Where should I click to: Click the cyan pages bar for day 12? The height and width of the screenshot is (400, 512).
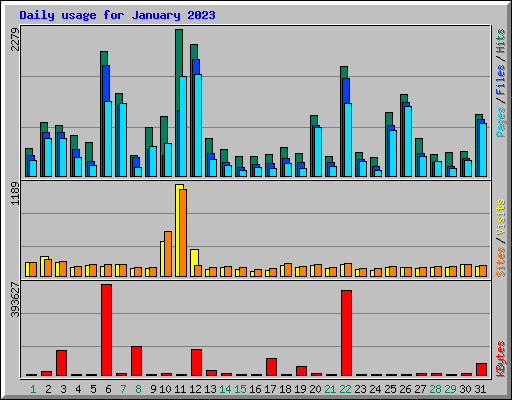(198, 125)
